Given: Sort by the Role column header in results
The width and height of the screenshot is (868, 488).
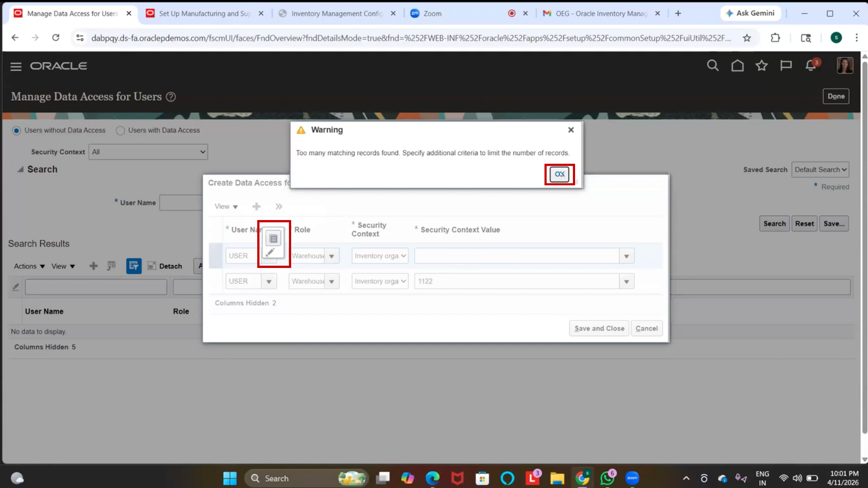Looking at the screenshot, I should (181, 311).
